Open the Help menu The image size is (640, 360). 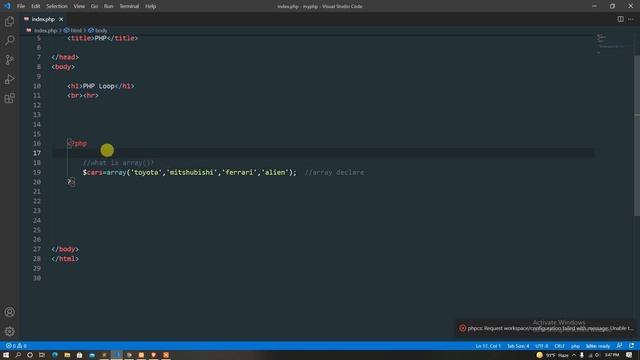[151, 6]
